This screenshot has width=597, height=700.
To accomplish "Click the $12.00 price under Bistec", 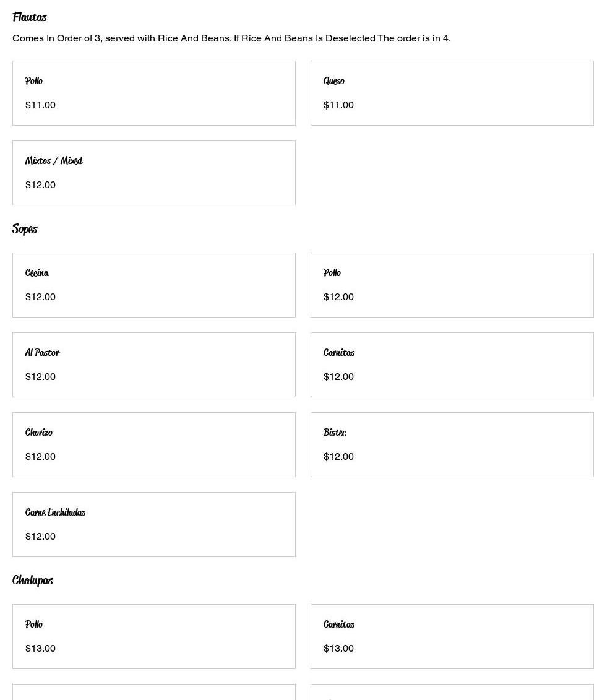I will pos(338,457).
